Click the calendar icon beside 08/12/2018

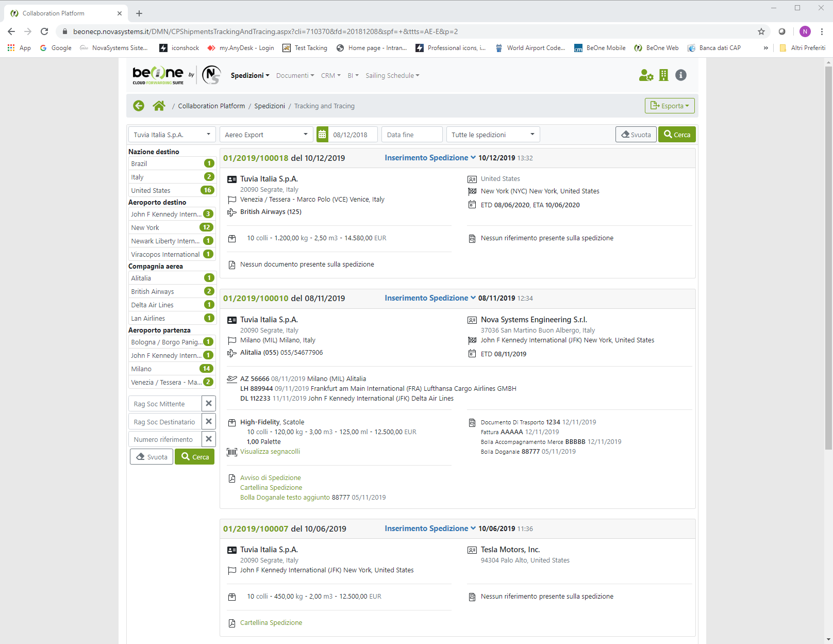[322, 135]
